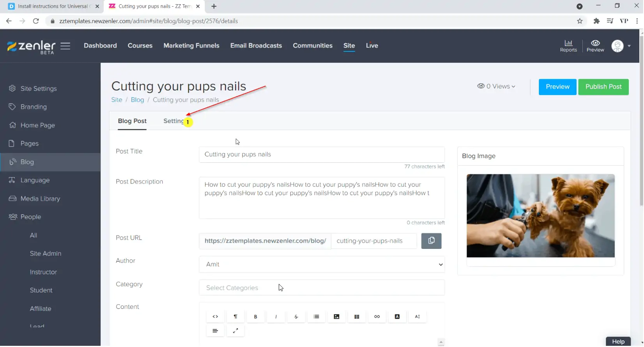Click the Zenler logo
Screen dimensions: 644x347
(32, 47)
